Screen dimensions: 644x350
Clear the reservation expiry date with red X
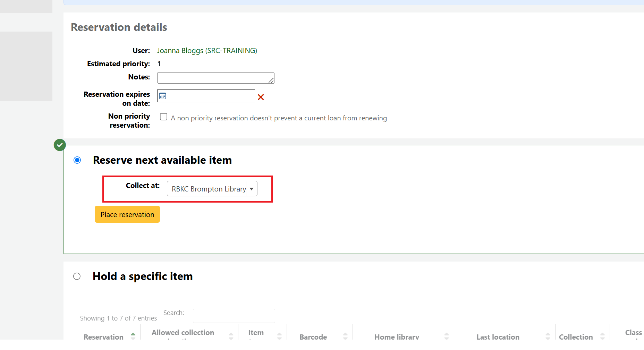coord(261,97)
